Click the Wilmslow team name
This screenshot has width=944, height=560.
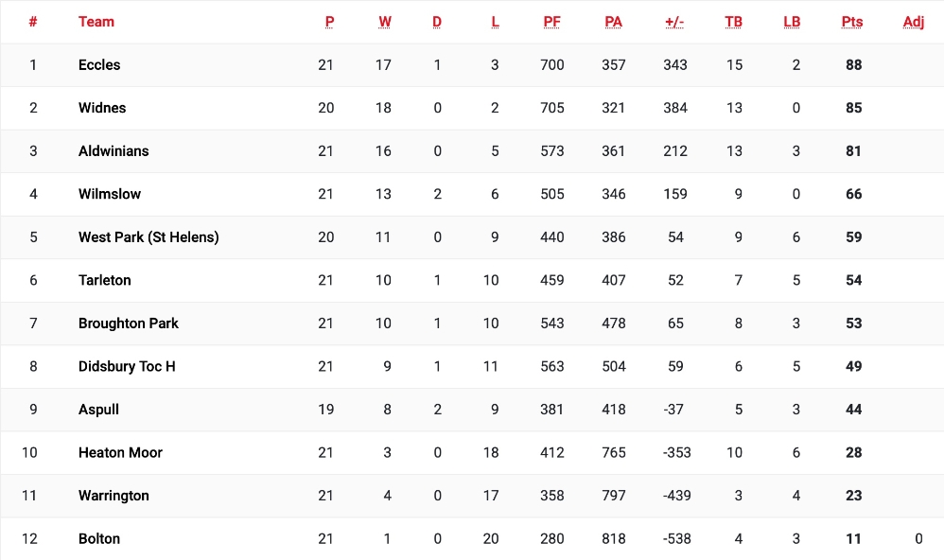pos(110,194)
